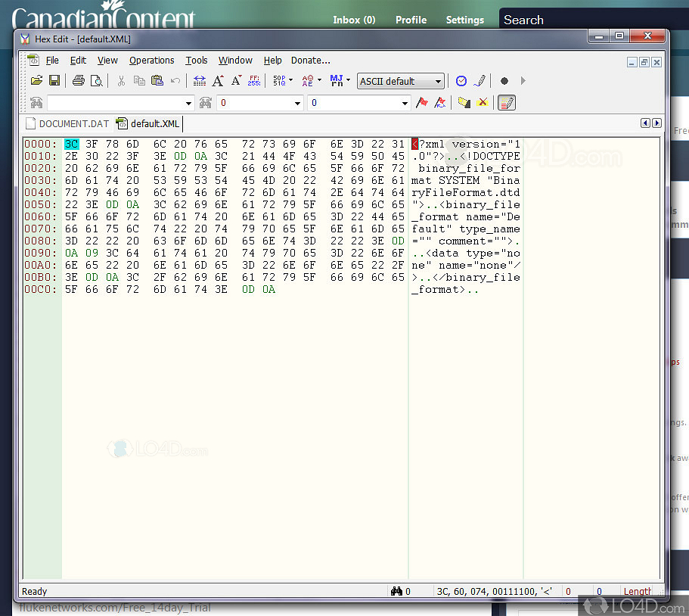The image size is (689, 616).
Task: Expand the search text combo box
Action: pyautogui.click(x=188, y=104)
